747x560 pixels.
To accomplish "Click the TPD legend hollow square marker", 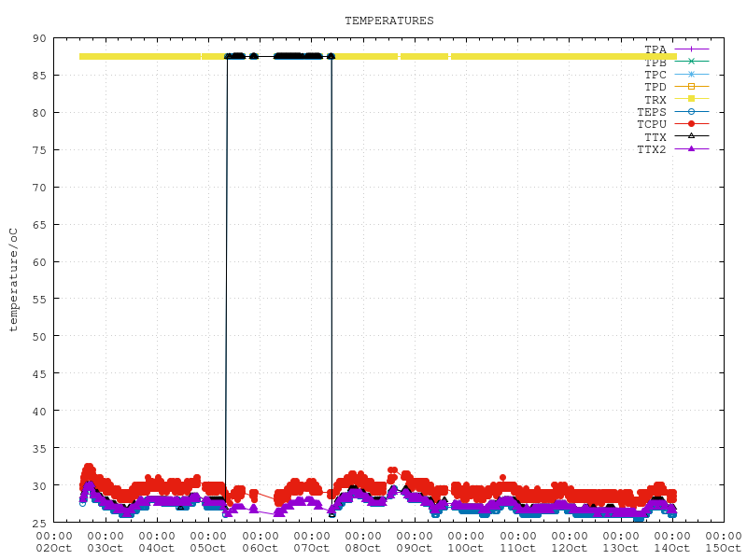I will point(691,86).
